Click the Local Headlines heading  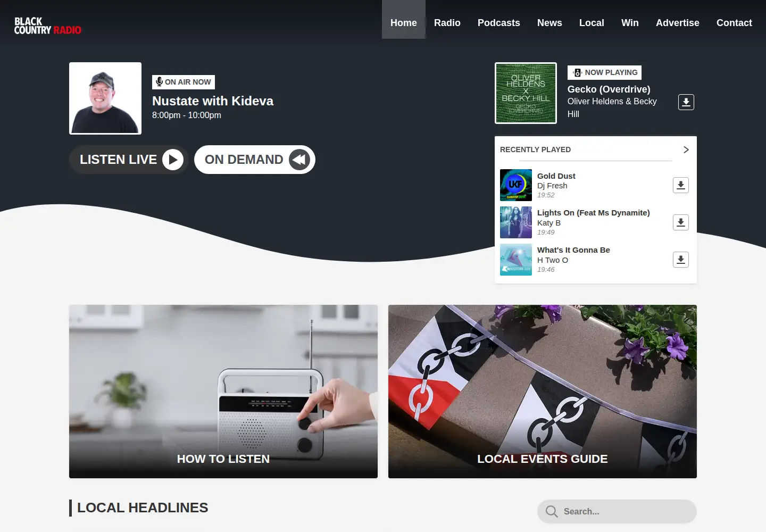click(143, 508)
